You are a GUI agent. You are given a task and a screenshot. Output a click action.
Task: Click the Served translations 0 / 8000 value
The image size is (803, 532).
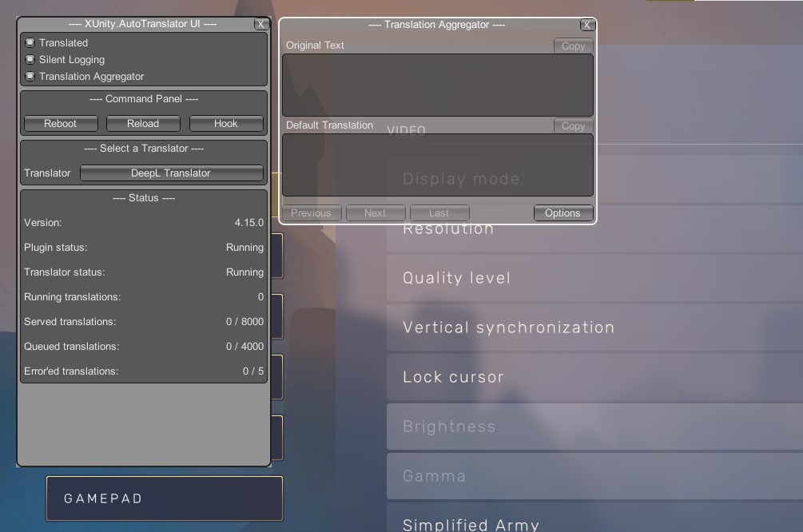tap(244, 322)
